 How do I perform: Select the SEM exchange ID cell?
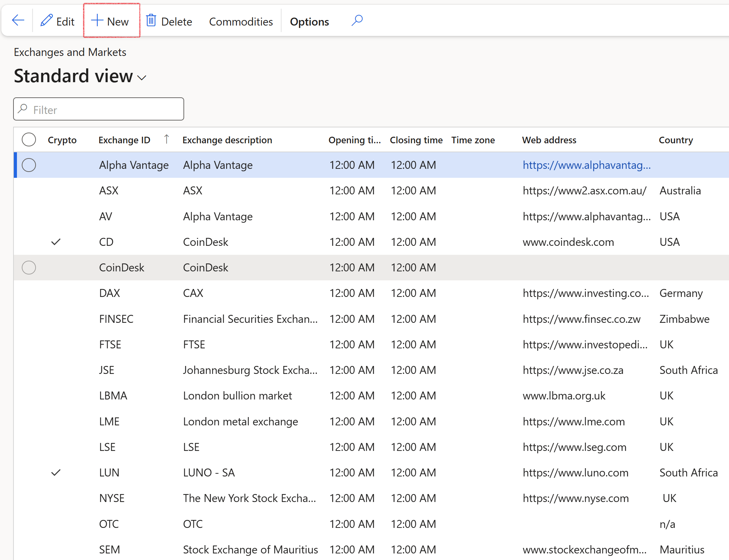coord(110,550)
